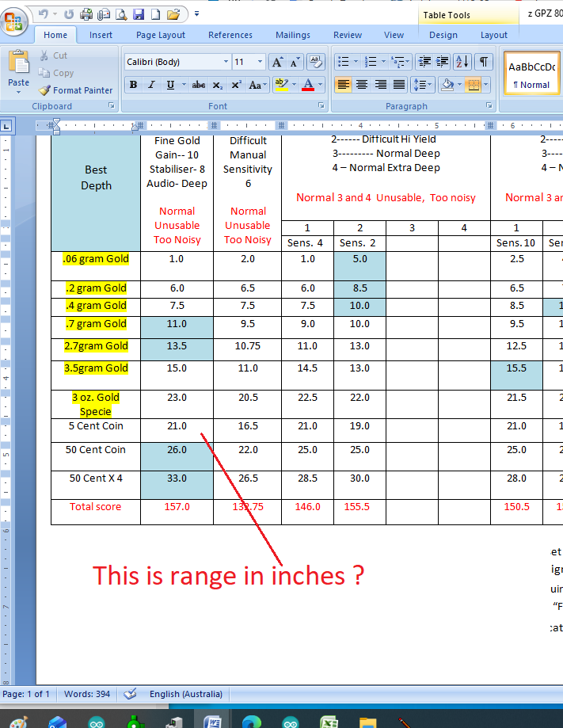
Task: Toggle Center text alignment
Action: (x=362, y=85)
